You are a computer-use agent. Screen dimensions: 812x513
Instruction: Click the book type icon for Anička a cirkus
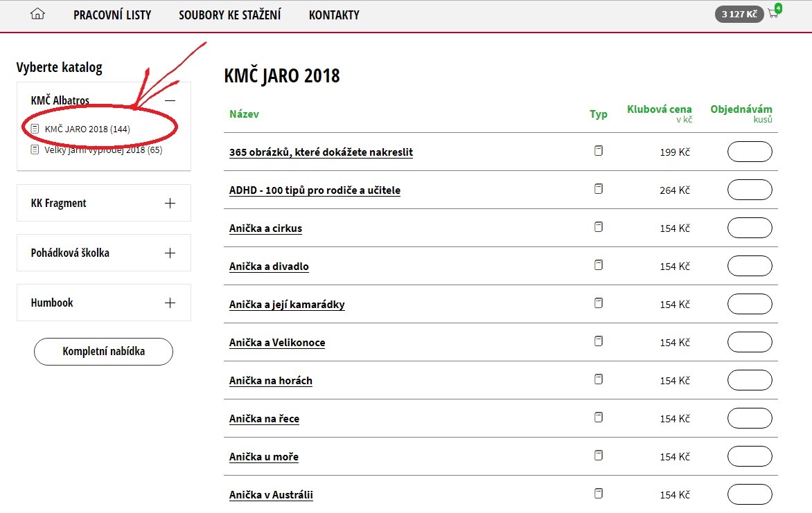[x=598, y=227]
